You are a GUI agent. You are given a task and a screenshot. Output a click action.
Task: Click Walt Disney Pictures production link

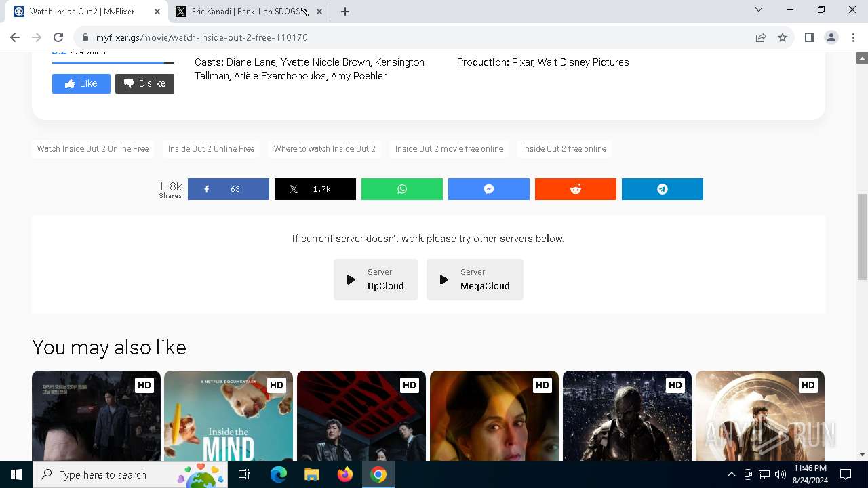584,62
